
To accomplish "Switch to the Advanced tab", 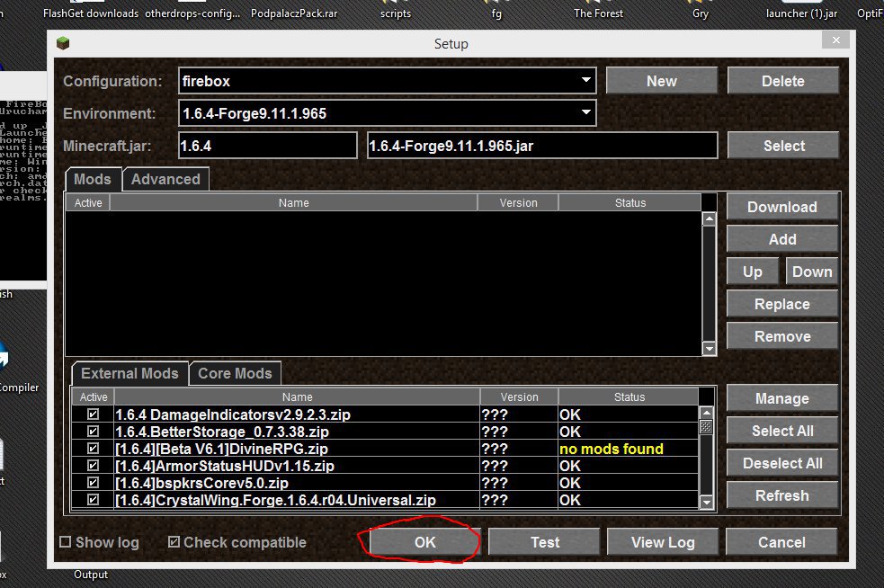I will 165,179.
